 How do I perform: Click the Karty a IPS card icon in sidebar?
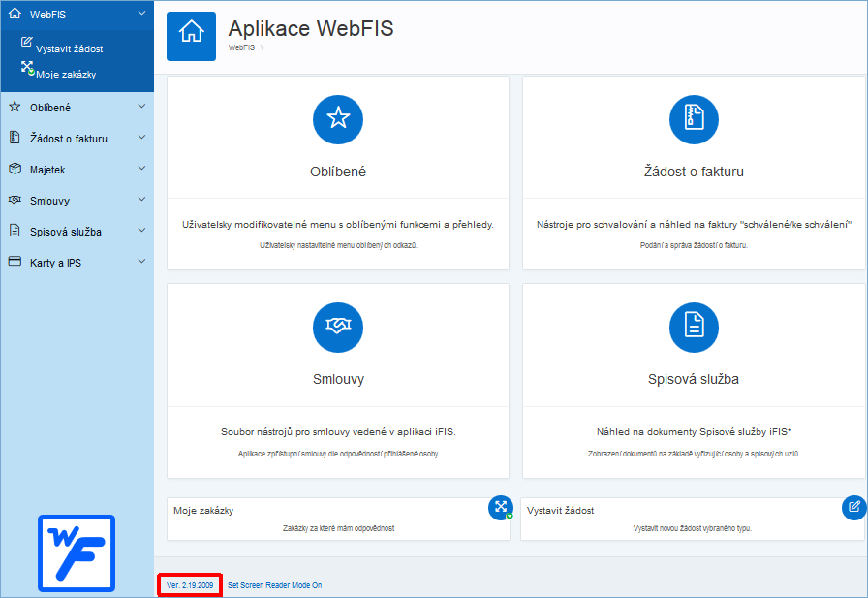click(15, 261)
